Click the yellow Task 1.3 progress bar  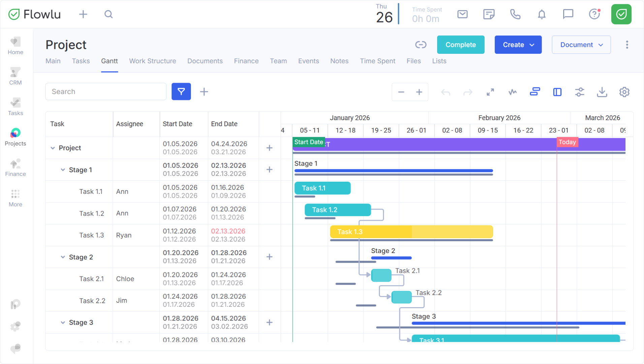pyautogui.click(x=411, y=232)
